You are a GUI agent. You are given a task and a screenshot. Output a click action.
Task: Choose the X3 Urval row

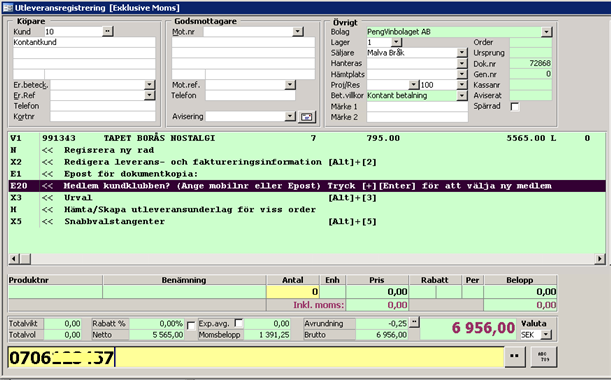pyautogui.click(x=307, y=198)
